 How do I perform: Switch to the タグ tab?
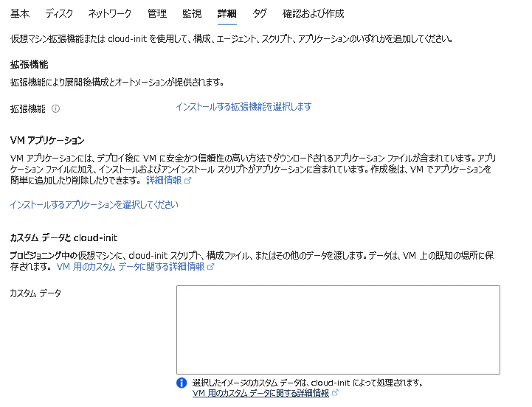[260, 13]
